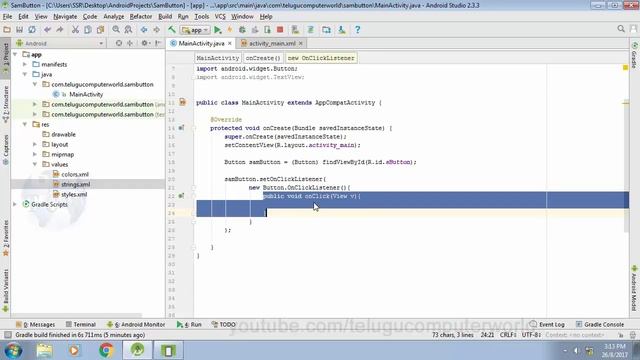Collapse the app tree node

15,54
